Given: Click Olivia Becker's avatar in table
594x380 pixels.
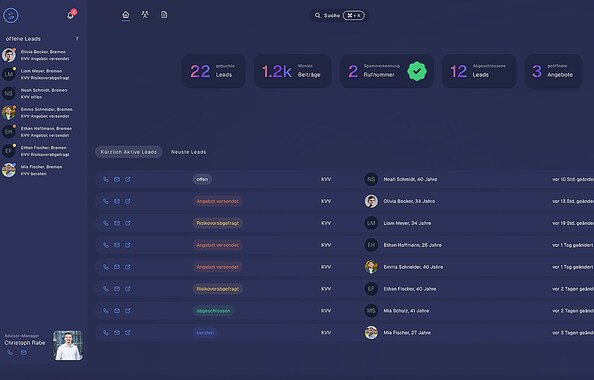Looking at the screenshot, I should pyautogui.click(x=371, y=201).
